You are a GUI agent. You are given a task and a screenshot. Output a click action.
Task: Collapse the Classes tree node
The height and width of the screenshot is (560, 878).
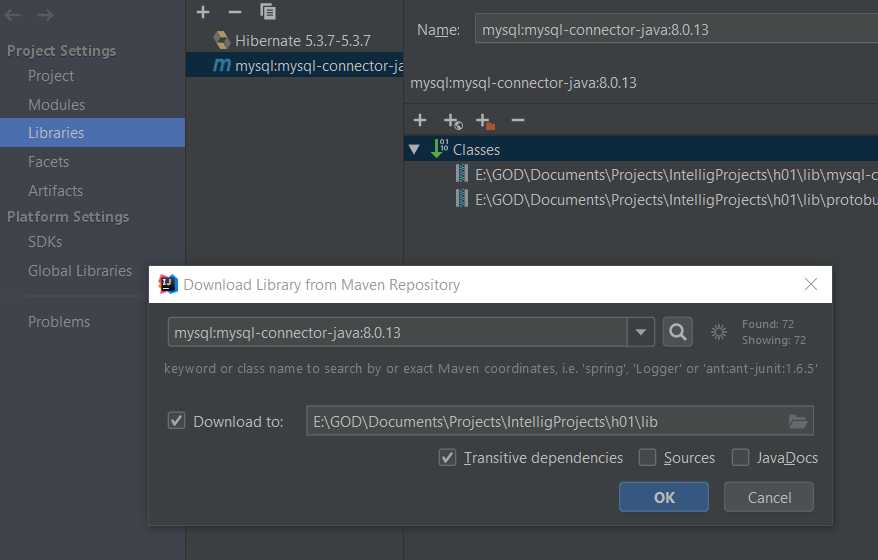[414, 149]
